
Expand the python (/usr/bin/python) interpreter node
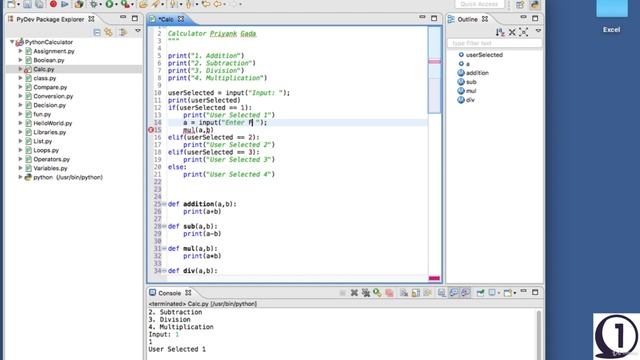click(20, 177)
